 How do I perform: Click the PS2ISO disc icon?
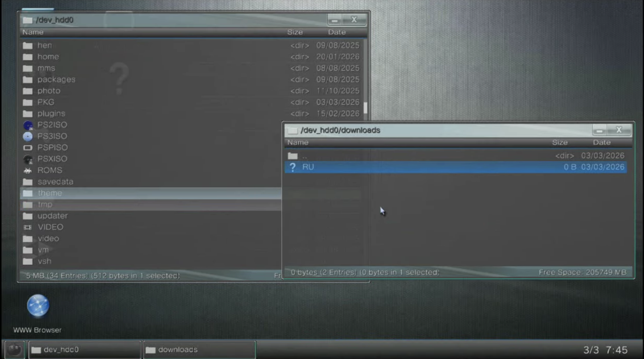point(28,125)
